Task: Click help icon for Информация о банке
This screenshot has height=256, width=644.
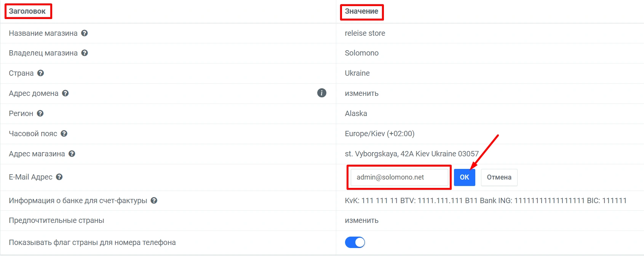Action: [154, 200]
